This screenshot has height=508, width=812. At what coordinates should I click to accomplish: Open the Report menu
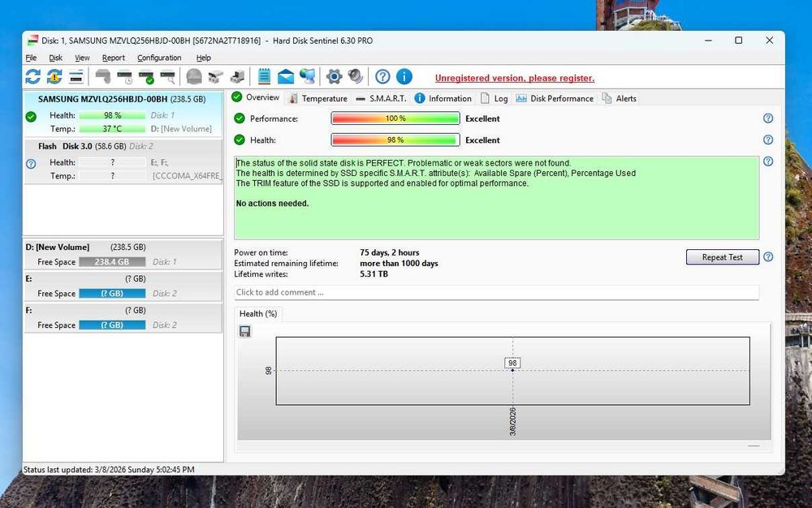(114, 58)
